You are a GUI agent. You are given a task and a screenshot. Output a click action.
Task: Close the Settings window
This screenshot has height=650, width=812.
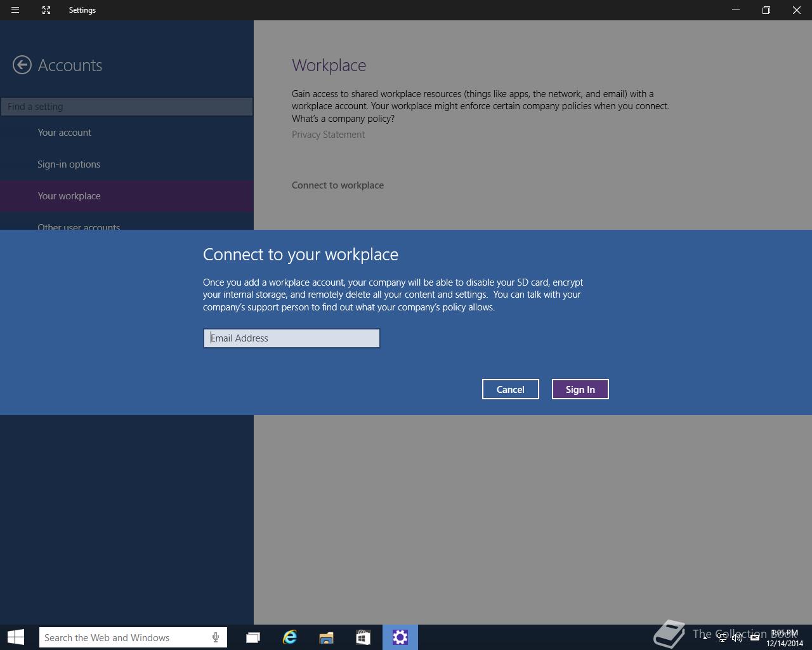797,10
